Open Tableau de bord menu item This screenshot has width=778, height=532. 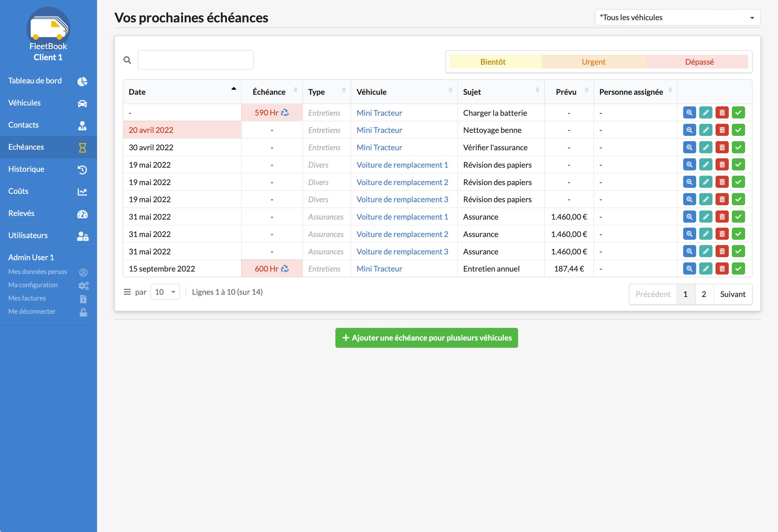coord(49,81)
